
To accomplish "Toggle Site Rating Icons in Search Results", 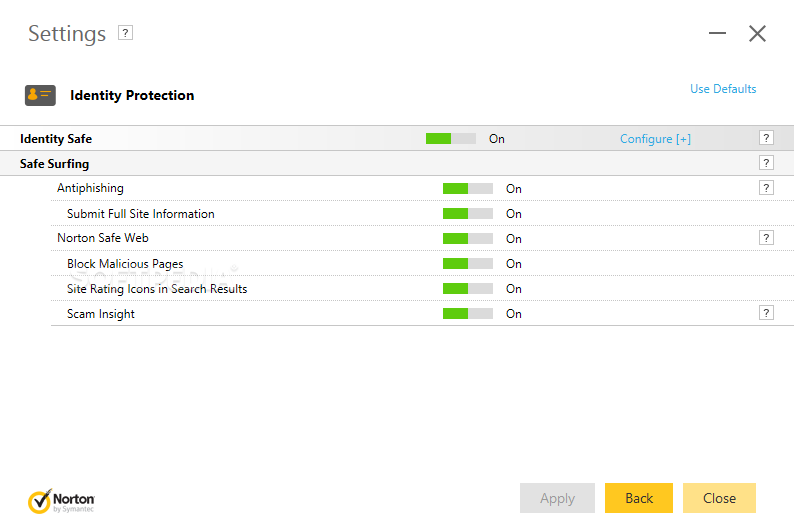I will (x=467, y=289).
